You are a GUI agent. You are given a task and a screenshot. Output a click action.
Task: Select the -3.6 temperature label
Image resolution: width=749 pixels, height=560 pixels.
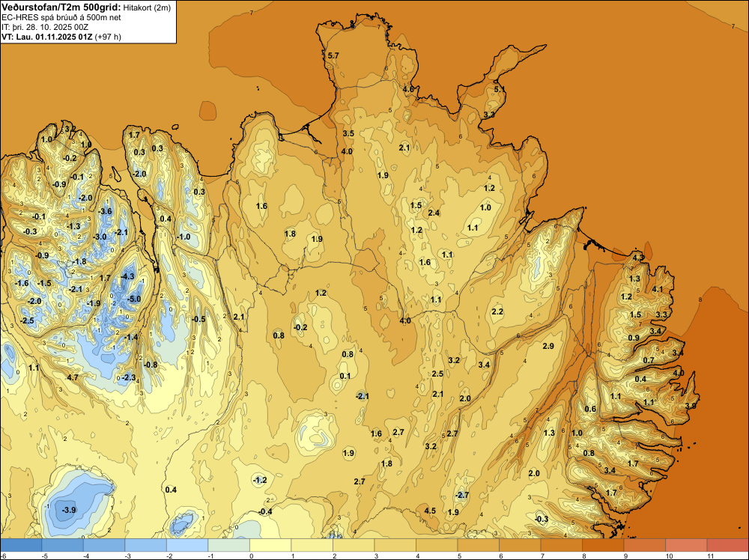coord(105,211)
